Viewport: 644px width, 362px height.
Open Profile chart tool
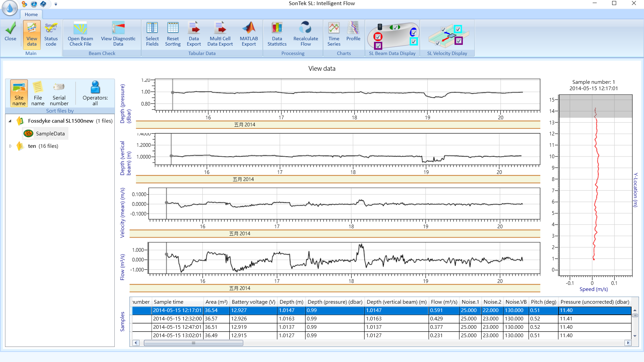[x=353, y=32]
